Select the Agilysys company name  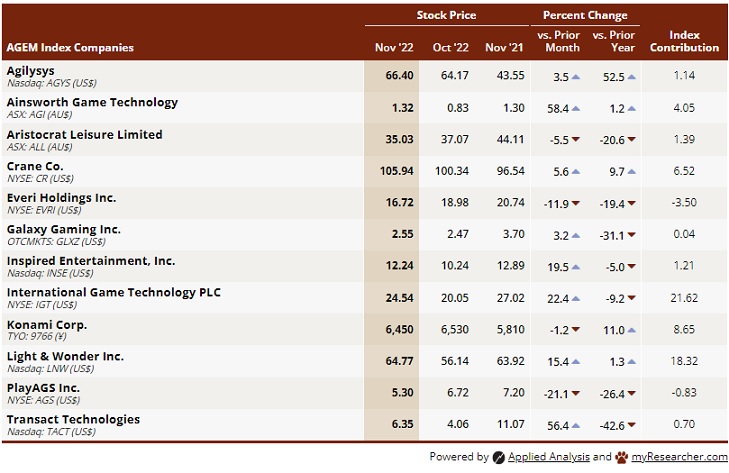(x=30, y=71)
